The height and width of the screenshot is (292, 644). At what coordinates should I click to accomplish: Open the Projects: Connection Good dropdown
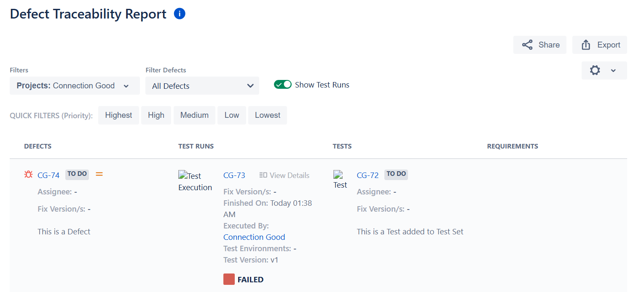75,86
